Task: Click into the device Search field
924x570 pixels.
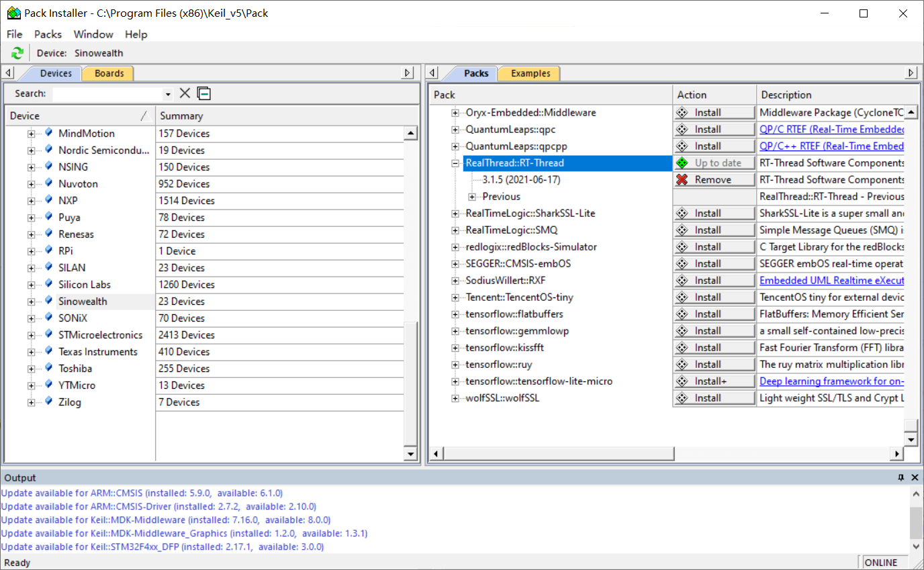Action: pyautogui.click(x=108, y=94)
